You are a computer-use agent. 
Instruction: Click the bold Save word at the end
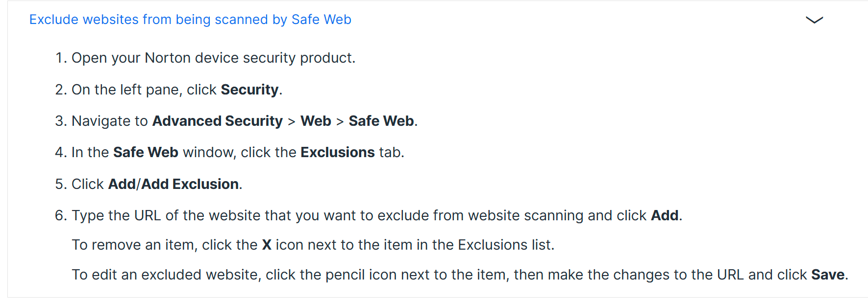click(x=828, y=275)
